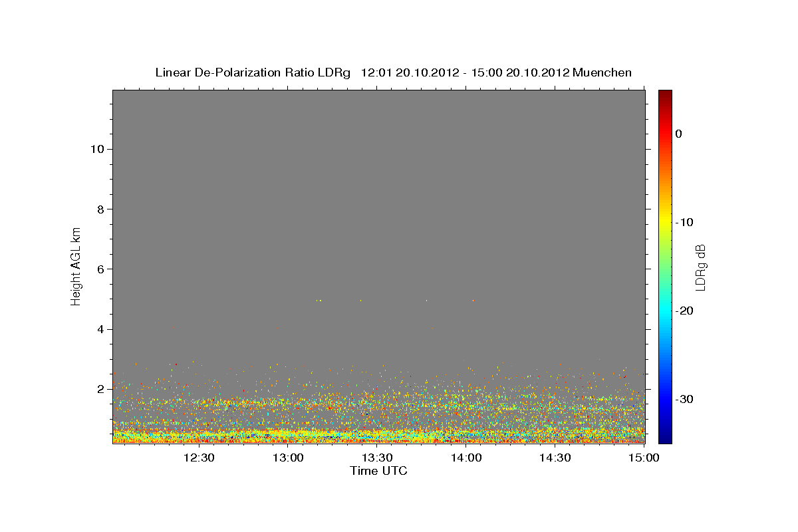
Task: Click the colorbar value -10
Action: pyautogui.click(x=685, y=222)
